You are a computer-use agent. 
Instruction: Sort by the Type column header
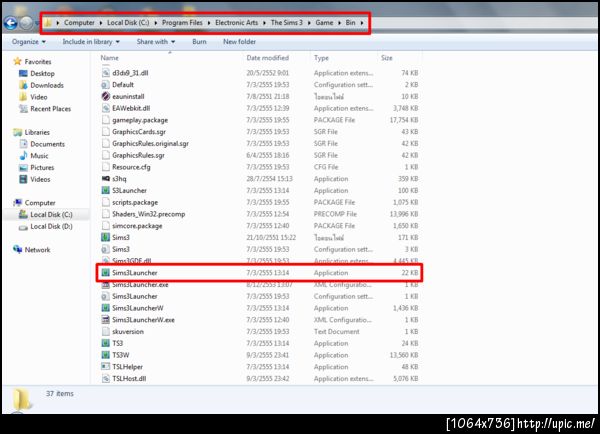pos(321,58)
